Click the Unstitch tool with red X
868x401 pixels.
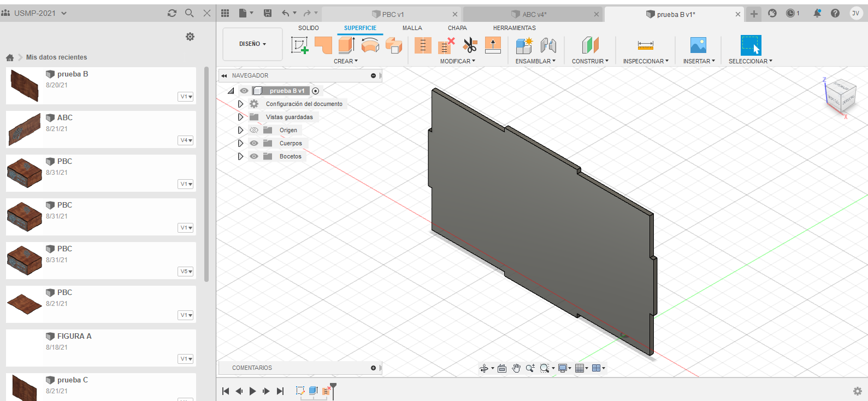click(x=446, y=45)
